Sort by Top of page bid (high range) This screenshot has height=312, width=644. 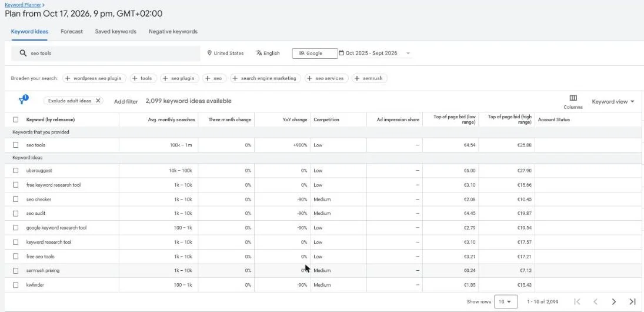point(510,120)
